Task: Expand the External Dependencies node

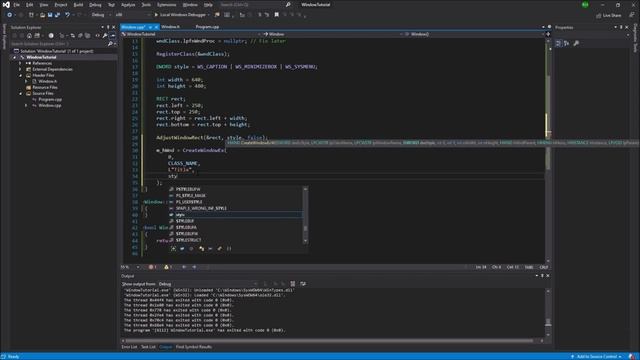Action: (x=20, y=69)
